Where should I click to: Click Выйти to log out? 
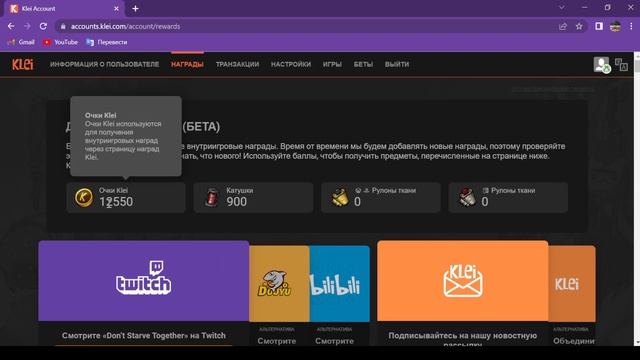(397, 64)
